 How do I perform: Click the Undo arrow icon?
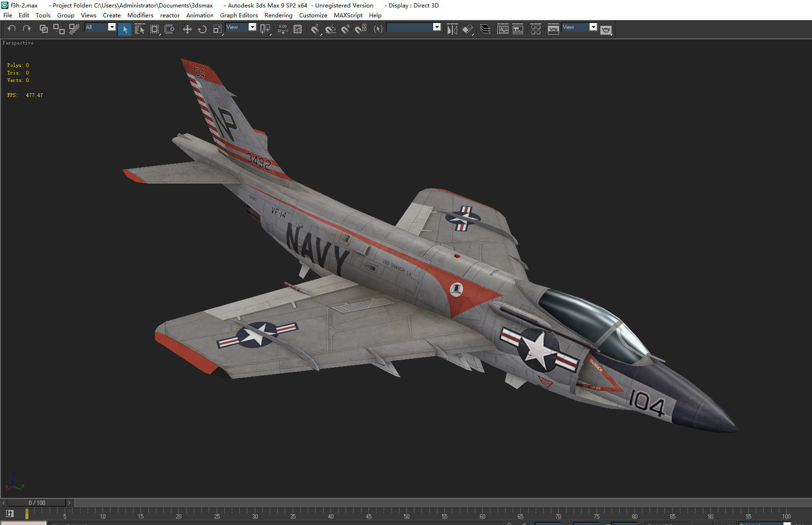click(x=12, y=29)
